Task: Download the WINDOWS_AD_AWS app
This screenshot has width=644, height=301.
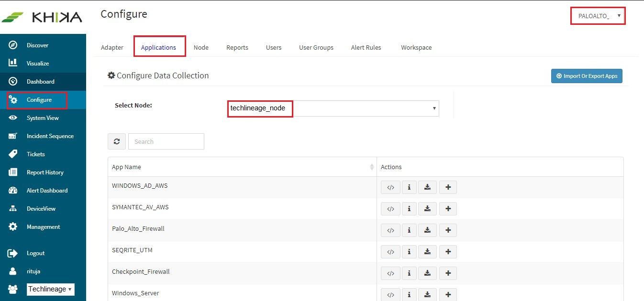Action: pyautogui.click(x=428, y=187)
